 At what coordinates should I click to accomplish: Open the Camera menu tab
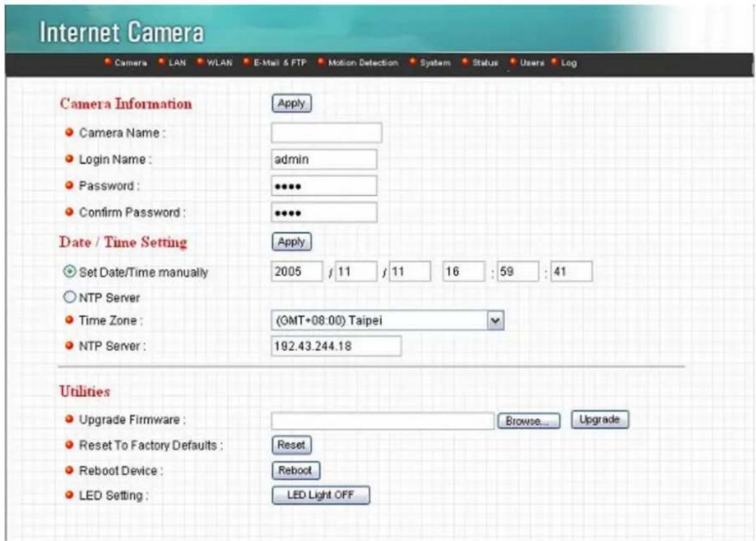pyautogui.click(x=131, y=63)
